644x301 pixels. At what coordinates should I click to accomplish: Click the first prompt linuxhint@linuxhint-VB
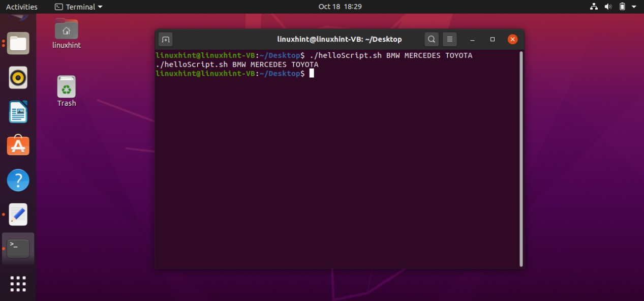tap(206, 55)
